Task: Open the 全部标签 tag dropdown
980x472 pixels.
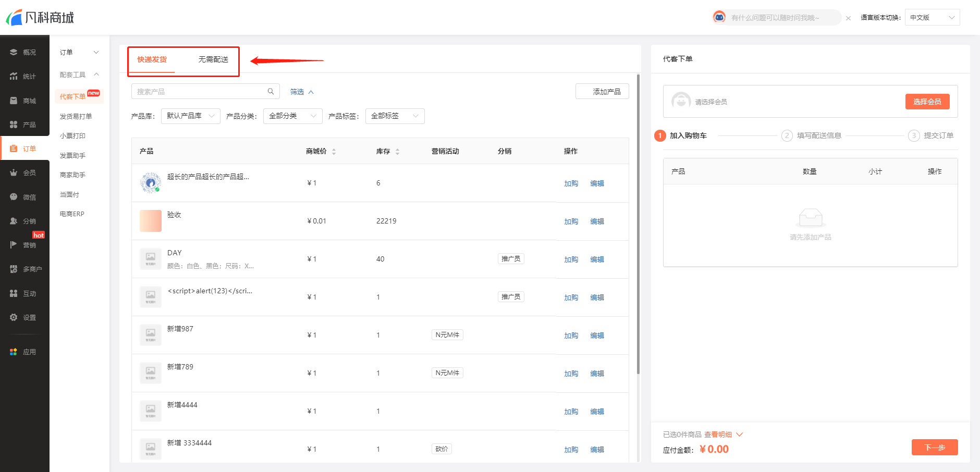Action: [395, 116]
